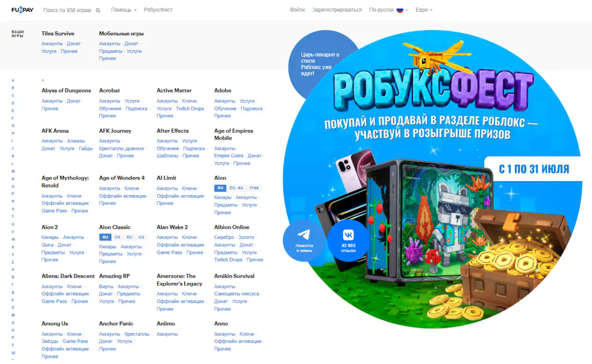Open Кристаллы дракона under AFK Journey
This screenshot has width=592, height=364.
coord(121,149)
